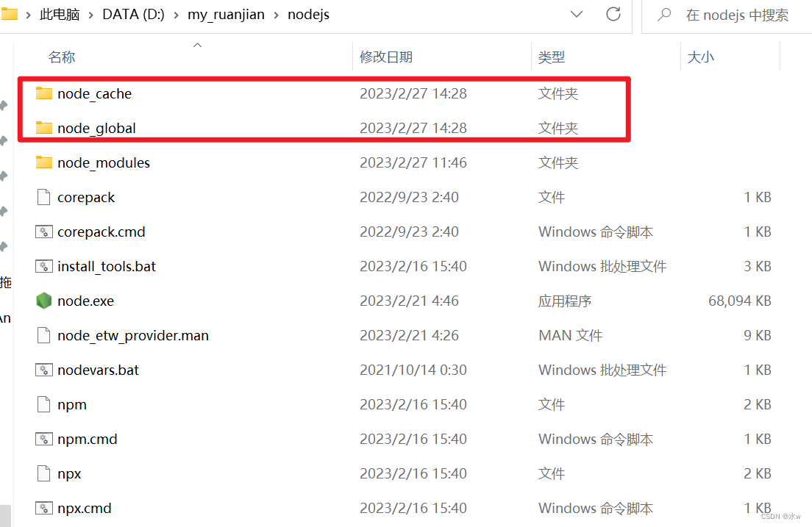Click the node_etw_provider.man file icon

point(44,335)
